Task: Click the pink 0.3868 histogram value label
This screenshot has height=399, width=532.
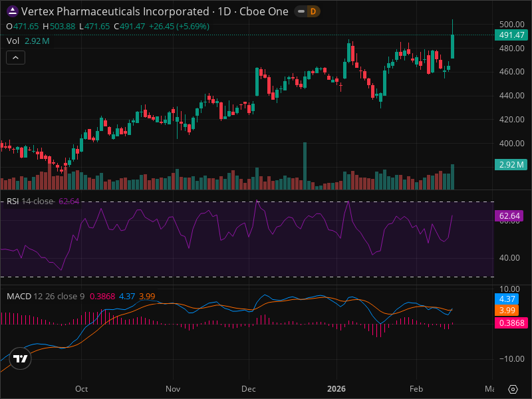Action: pyautogui.click(x=511, y=323)
